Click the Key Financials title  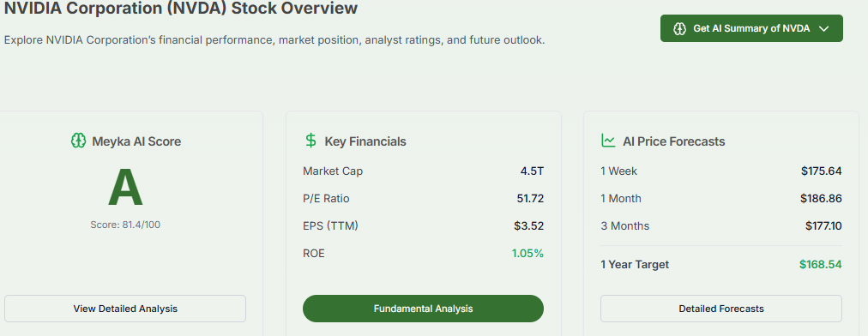tap(365, 141)
